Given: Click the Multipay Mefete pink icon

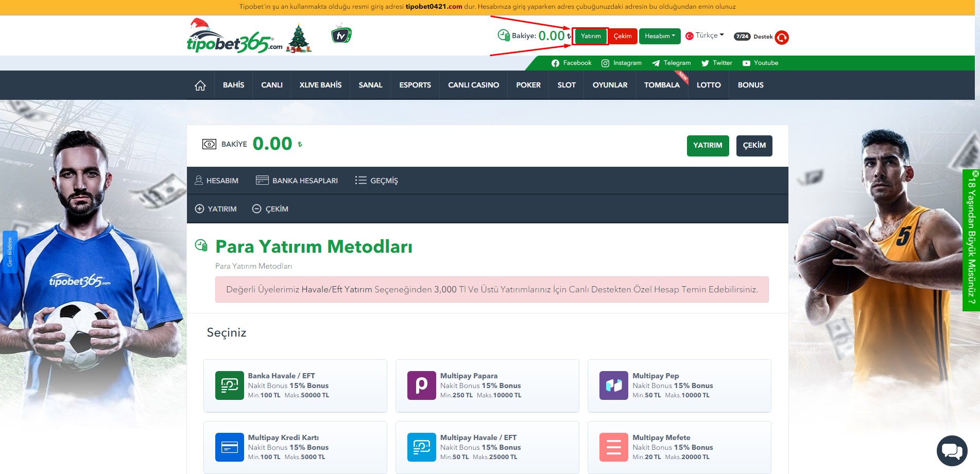Looking at the screenshot, I should point(614,447).
